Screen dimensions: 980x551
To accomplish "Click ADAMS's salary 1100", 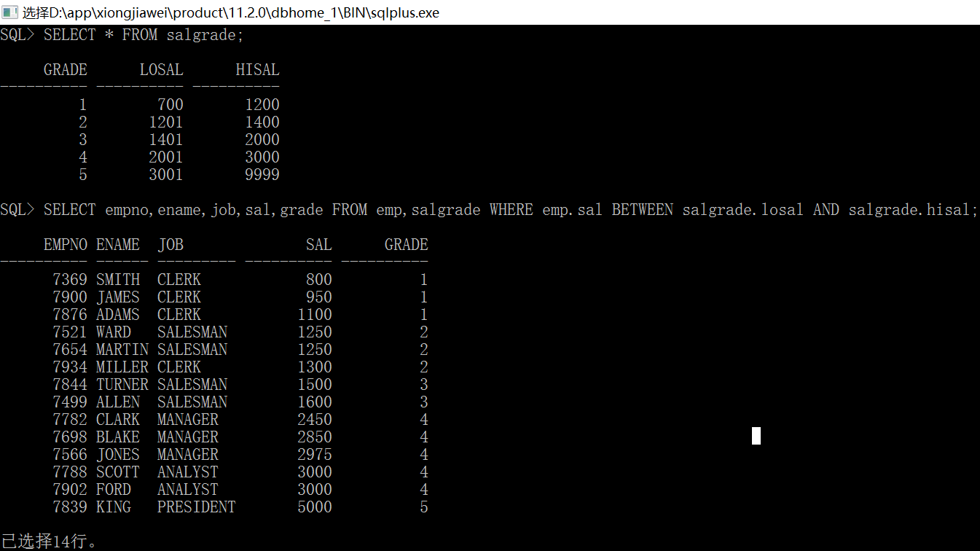I will [x=314, y=315].
